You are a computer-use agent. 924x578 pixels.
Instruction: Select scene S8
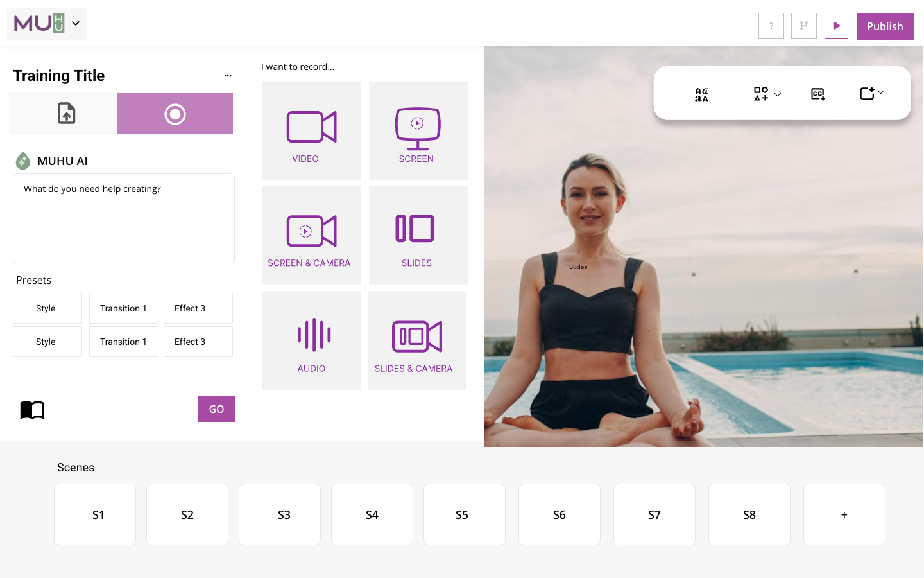[749, 514]
